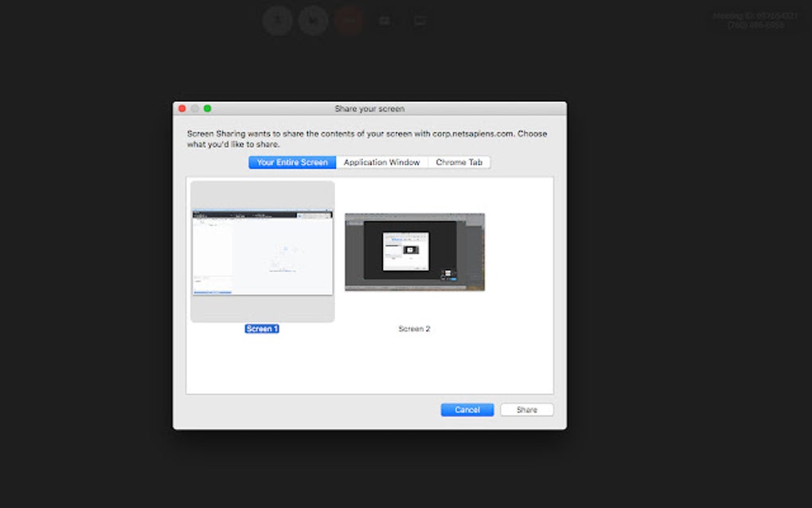Viewport: 812px width, 508px height.
Task: Toggle the camera icon in the toolbar
Action: (x=312, y=20)
